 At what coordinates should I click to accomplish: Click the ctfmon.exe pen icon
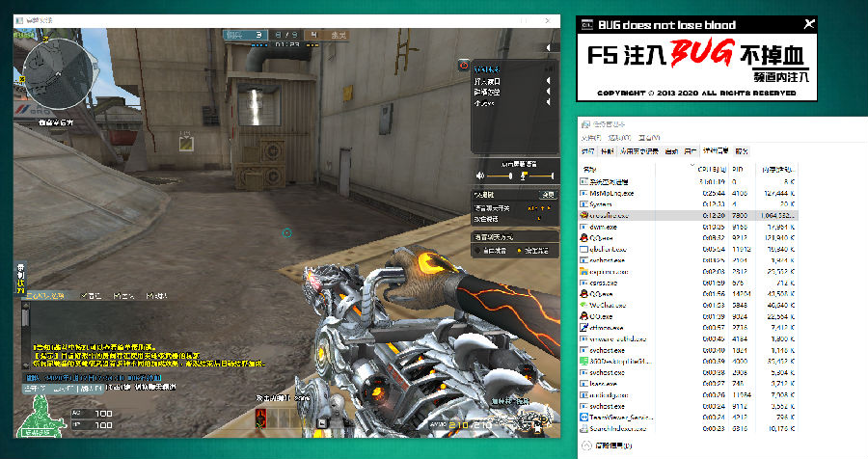tap(583, 327)
